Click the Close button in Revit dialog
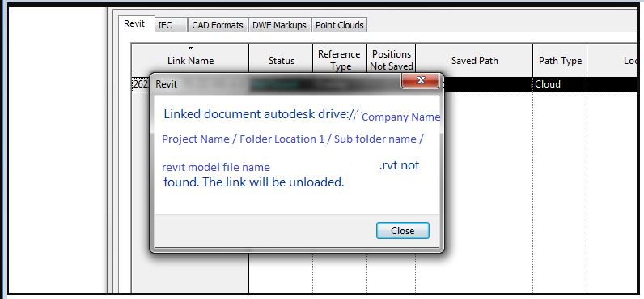 403,231
